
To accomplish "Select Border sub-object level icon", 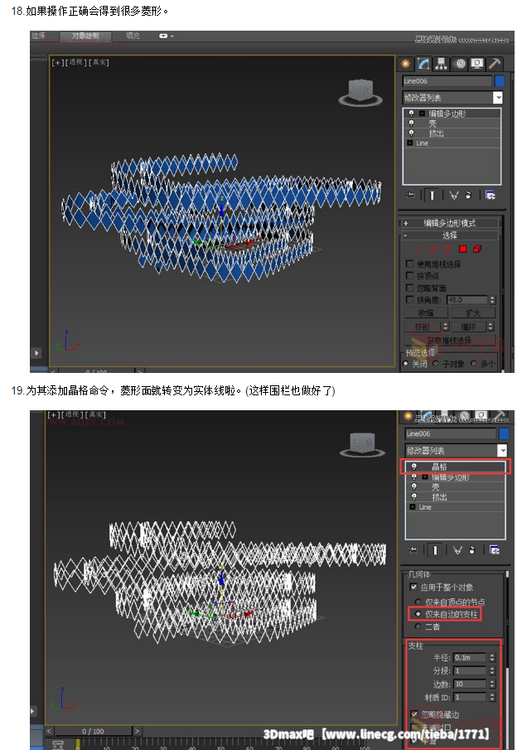I will pyautogui.click(x=448, y=249).
